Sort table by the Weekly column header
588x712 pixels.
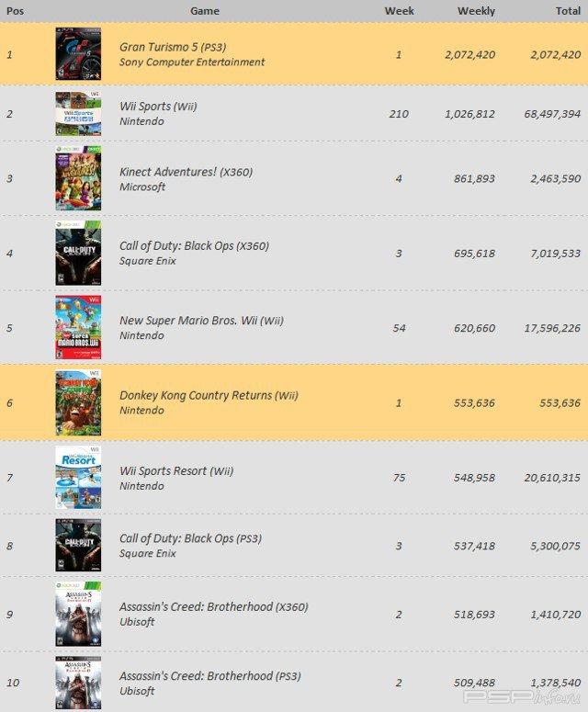[476, 11]
